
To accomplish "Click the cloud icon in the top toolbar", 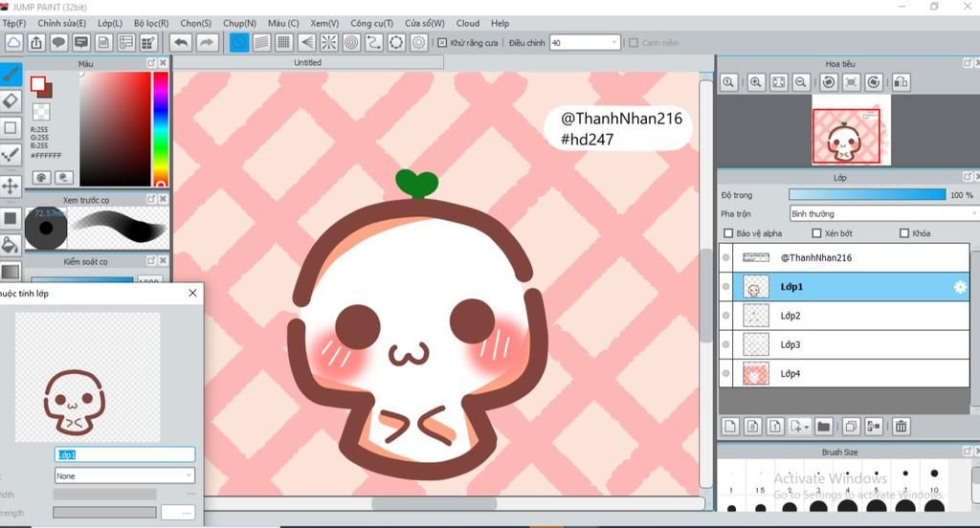I will [x=13, y=42].
